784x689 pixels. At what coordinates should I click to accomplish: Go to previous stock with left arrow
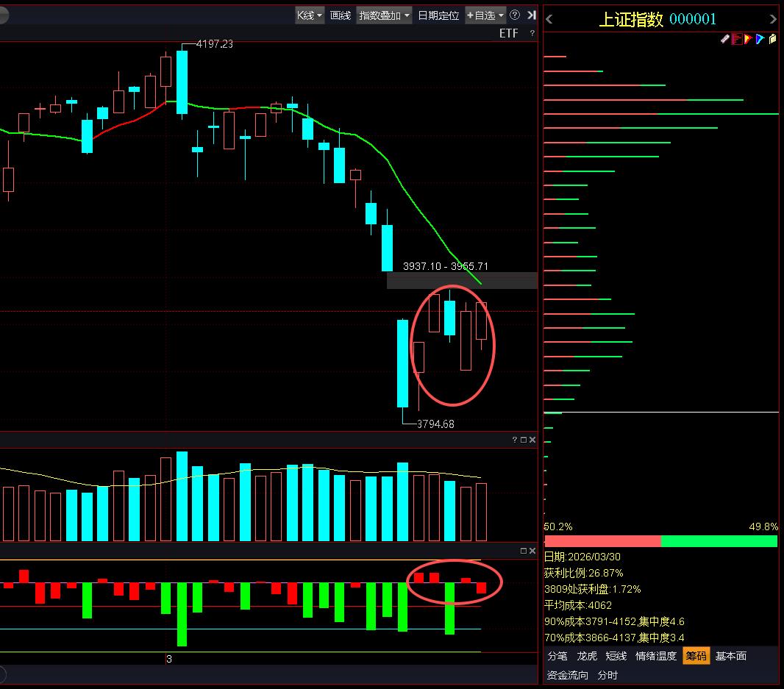(549, 20)
